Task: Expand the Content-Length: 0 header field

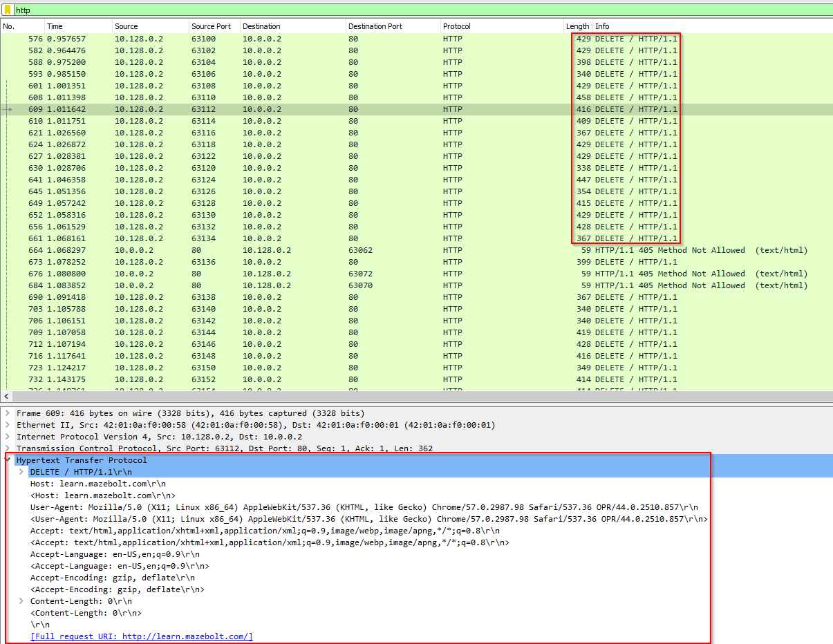Action: [20, 600]
